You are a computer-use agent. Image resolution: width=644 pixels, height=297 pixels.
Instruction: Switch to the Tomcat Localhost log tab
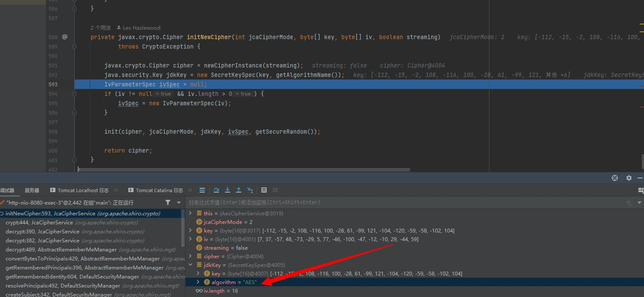[x=83, y=190]
